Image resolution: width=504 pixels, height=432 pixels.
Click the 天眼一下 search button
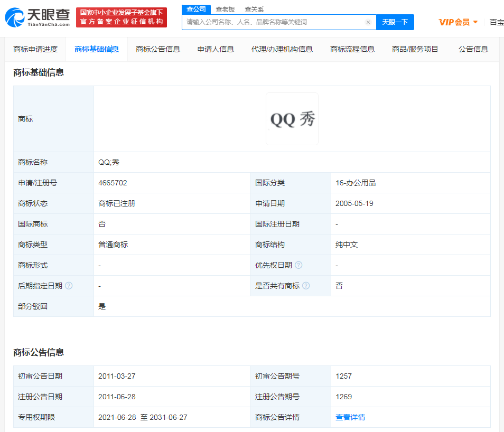[x=395, y=22]
